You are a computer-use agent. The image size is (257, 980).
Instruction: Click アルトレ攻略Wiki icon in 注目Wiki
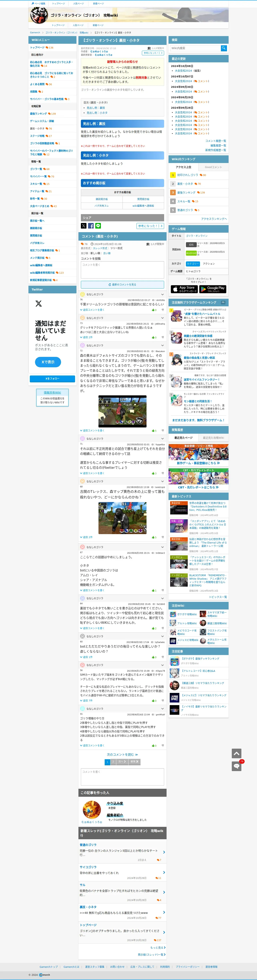pyautogui.click(x=173, y=623)
